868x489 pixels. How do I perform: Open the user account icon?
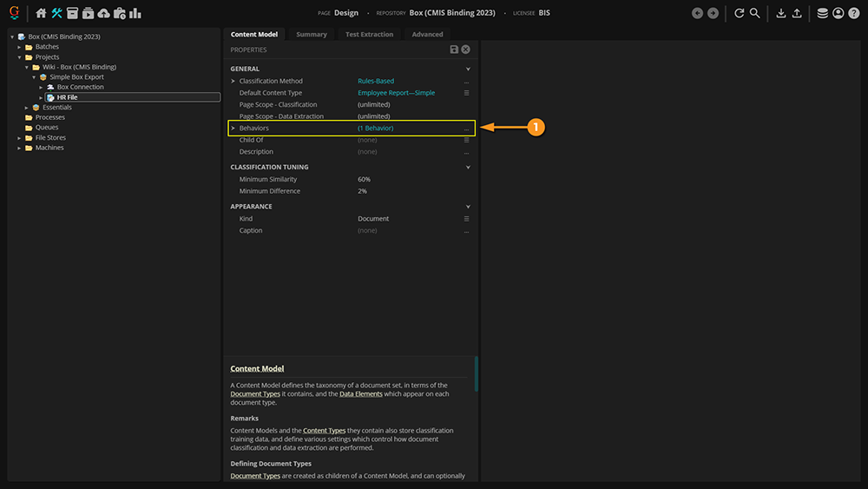[x=838, y=13]
